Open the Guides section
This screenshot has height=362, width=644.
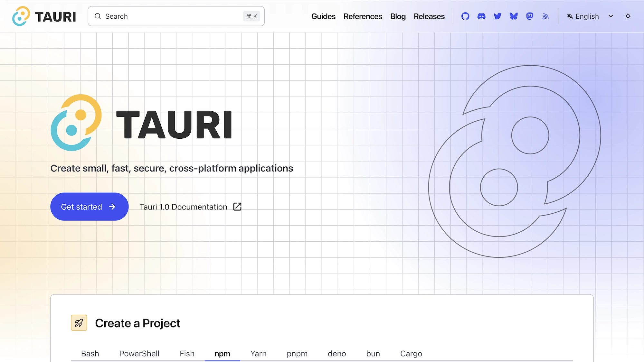(323, 16)
